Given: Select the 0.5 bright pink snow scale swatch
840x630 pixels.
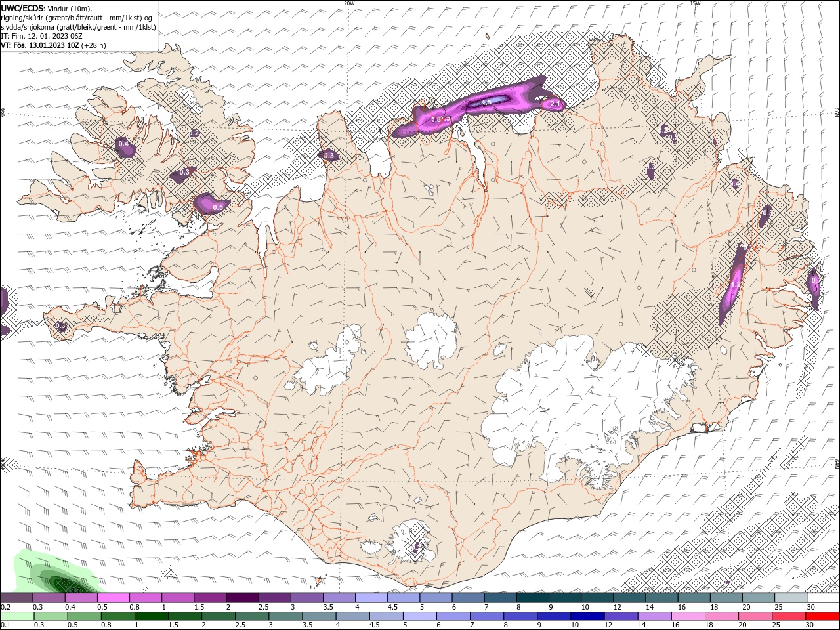Looking at the screenshot, I should [x=114, y=597].
